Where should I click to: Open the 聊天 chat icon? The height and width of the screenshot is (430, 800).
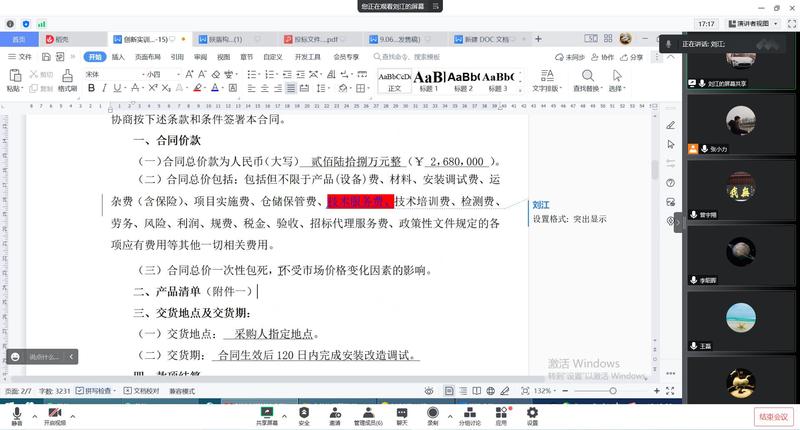[x=401, y=412]
